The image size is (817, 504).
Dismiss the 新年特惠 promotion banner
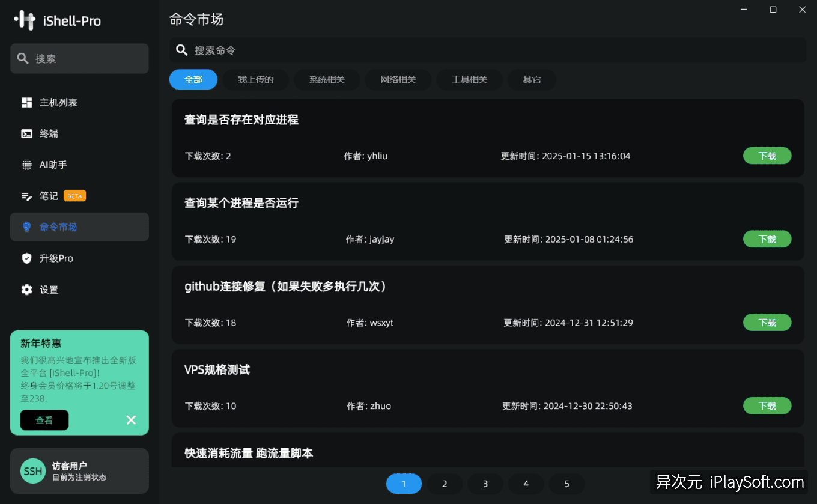point(131,420)
